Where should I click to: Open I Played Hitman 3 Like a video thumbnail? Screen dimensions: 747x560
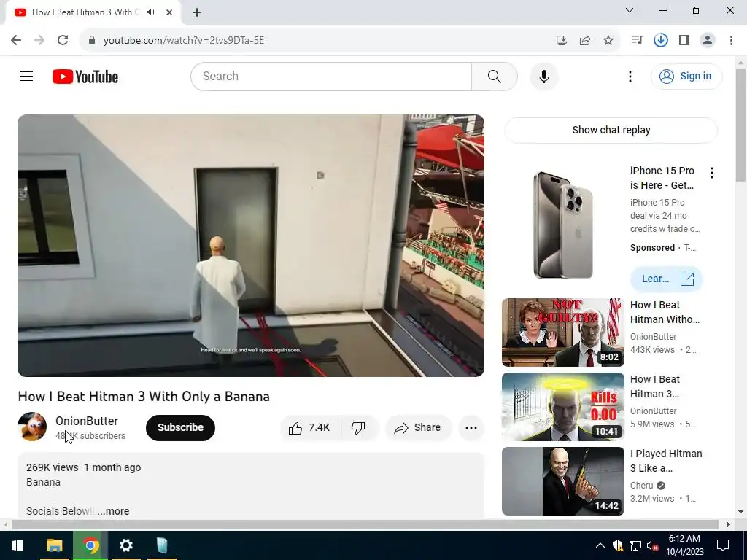(562, 481)
